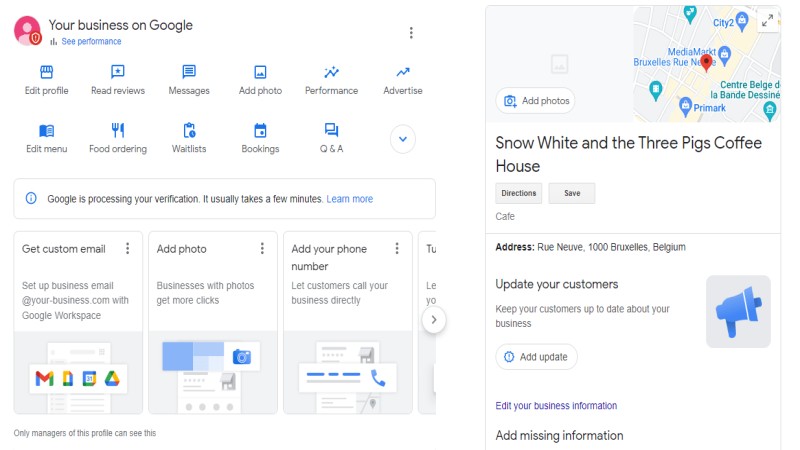Image resolution: width=800 pixels, height=450 pixels.
Task: Expand more business actions chevron
Action: pyautogui.click(x=403, y=139)
